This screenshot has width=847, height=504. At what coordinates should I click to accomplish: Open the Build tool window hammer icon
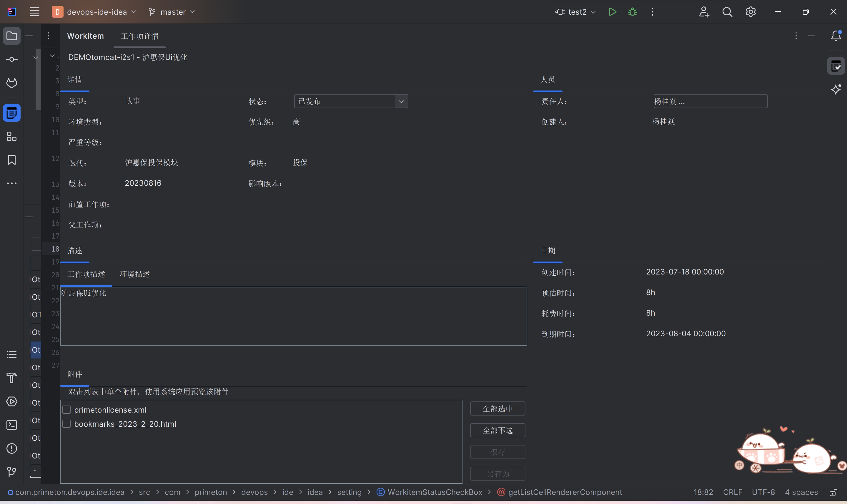pos(11,378)
